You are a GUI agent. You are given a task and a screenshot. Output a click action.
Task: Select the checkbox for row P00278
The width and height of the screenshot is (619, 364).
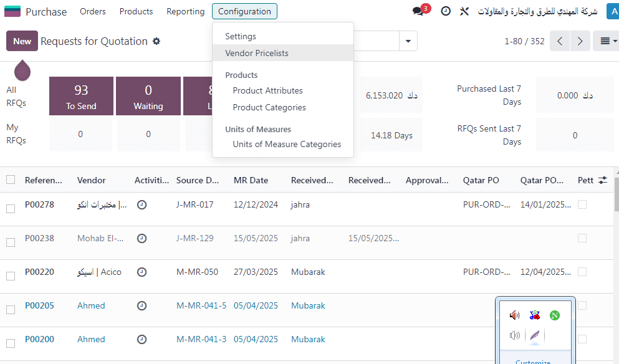(11, 209)
